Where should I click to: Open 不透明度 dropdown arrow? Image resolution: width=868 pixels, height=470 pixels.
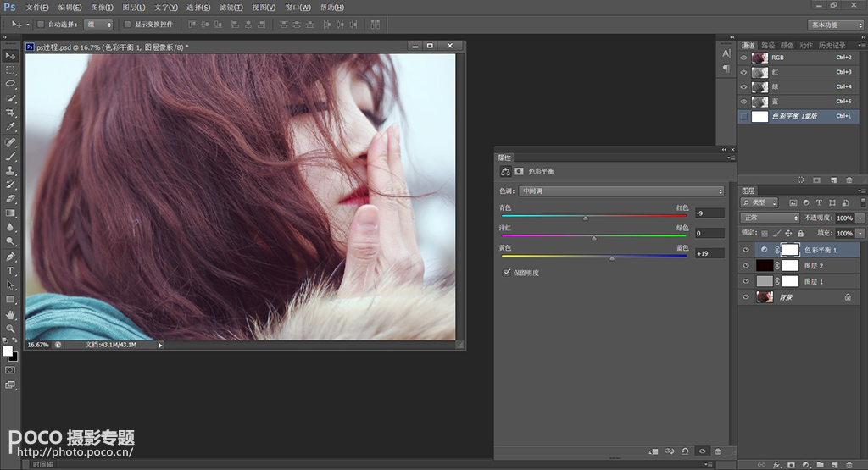(860, 218)
